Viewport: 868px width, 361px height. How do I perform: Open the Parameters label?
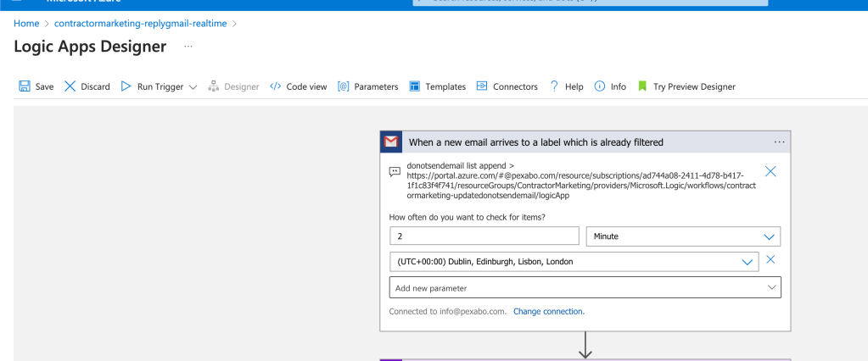click(x=377, y=86)
